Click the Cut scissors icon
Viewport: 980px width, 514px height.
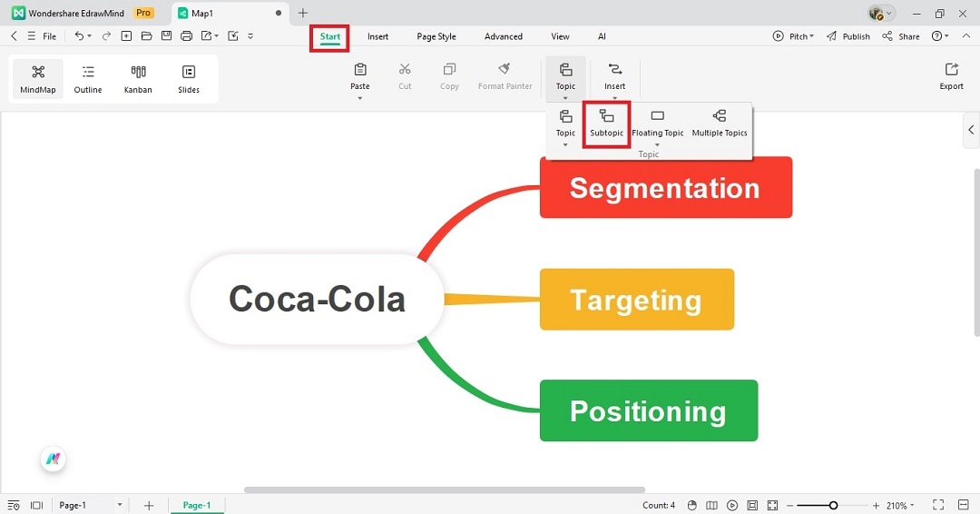[405, 69]
